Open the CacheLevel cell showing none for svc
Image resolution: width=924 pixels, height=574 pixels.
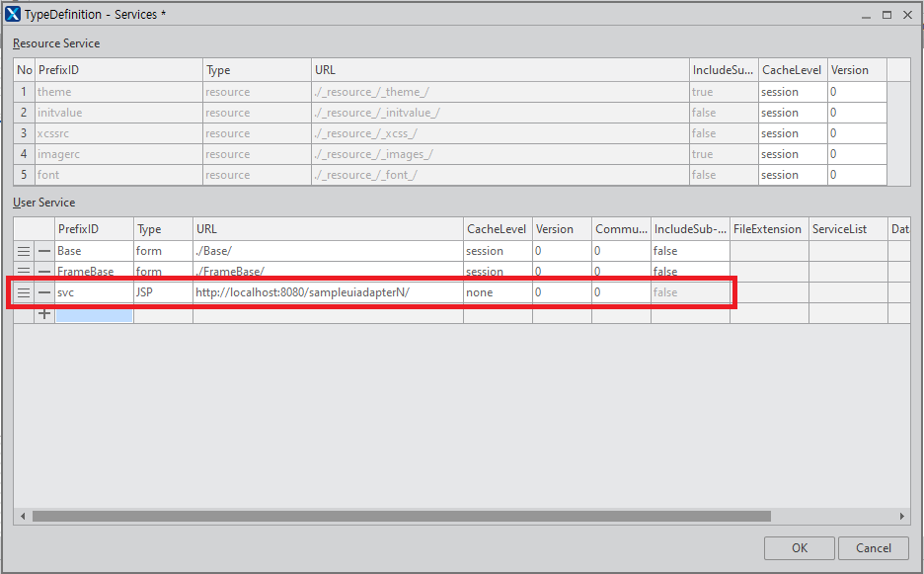pos(497,292)
